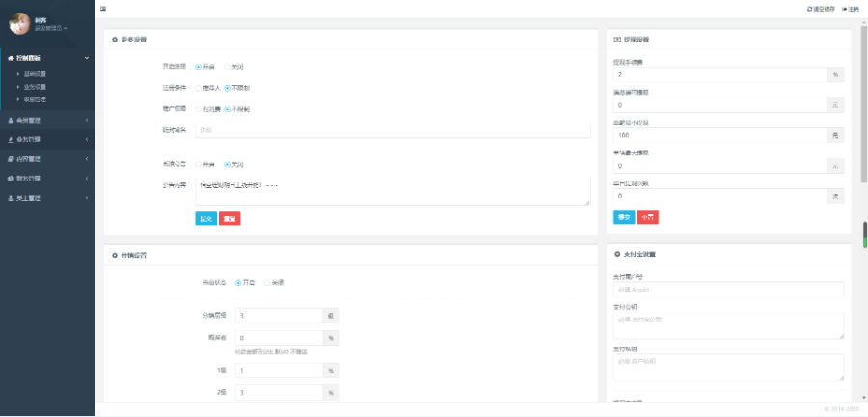
Task: Click the Alipay public key textarea
Action: point(728,325)
